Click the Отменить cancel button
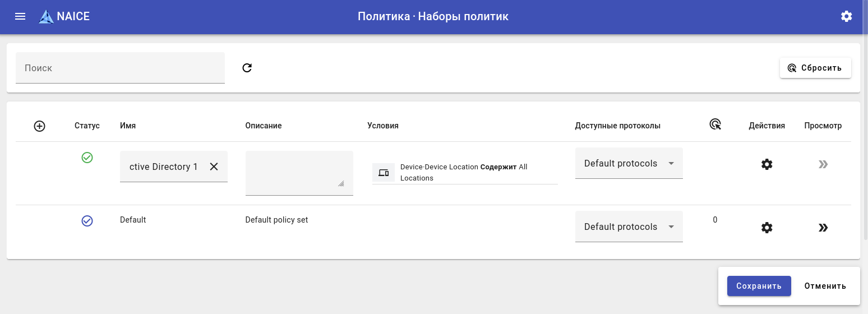Image resolution: width=868 pixels, height=314 pixels. (x=825, y=286)
